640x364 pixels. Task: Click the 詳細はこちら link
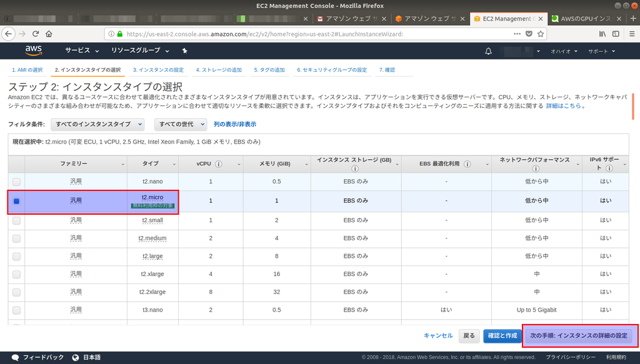[x=563, y=106]
